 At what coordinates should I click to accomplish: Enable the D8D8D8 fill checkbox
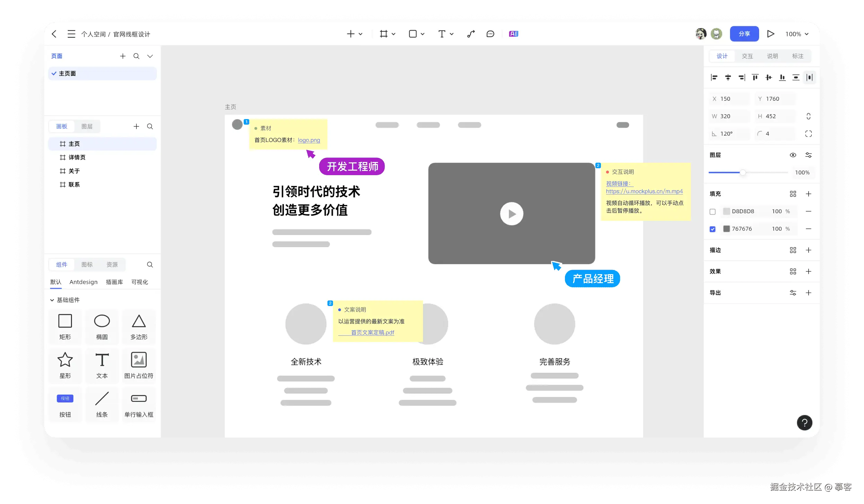[x=712, y=211]
